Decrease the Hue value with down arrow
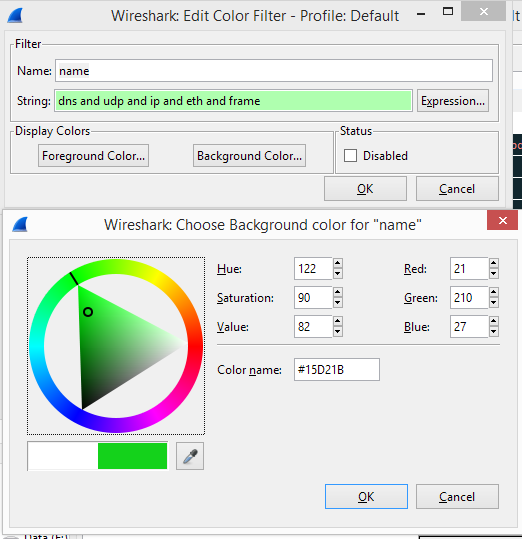Image resolution: width=522 pixels, height=539 pixels. [338, 274]
